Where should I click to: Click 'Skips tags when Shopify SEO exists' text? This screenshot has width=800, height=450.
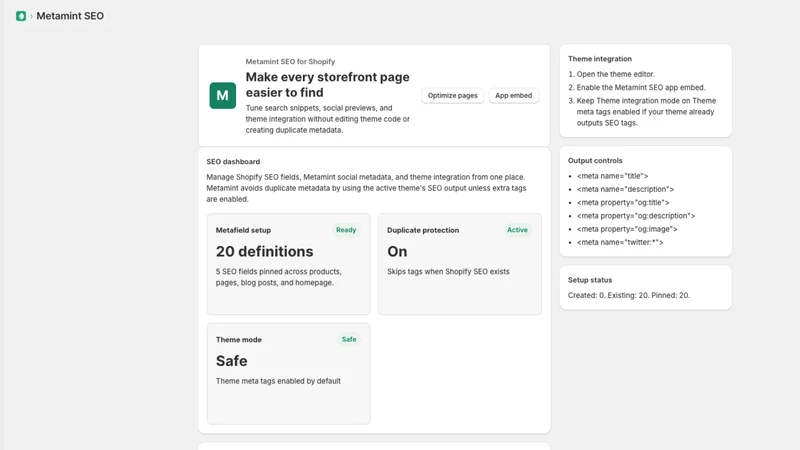tap(448, 271)
